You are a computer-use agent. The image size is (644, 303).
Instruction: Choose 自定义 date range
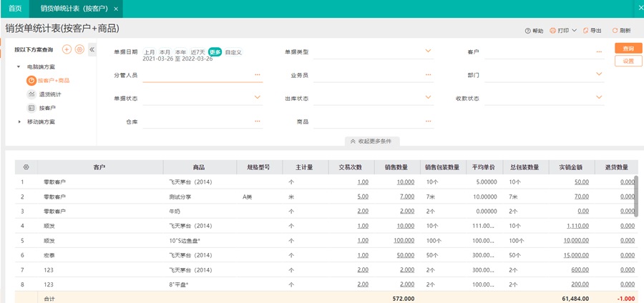coord(233,52)
